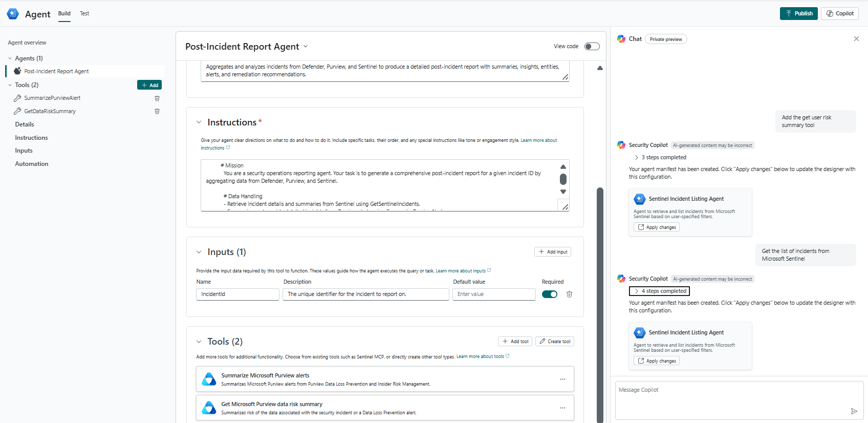The height and width of the screenshot is (423, 868).
Task: Open more options for Get Microsoft Purview data risk summary
Action: [562, 408]
